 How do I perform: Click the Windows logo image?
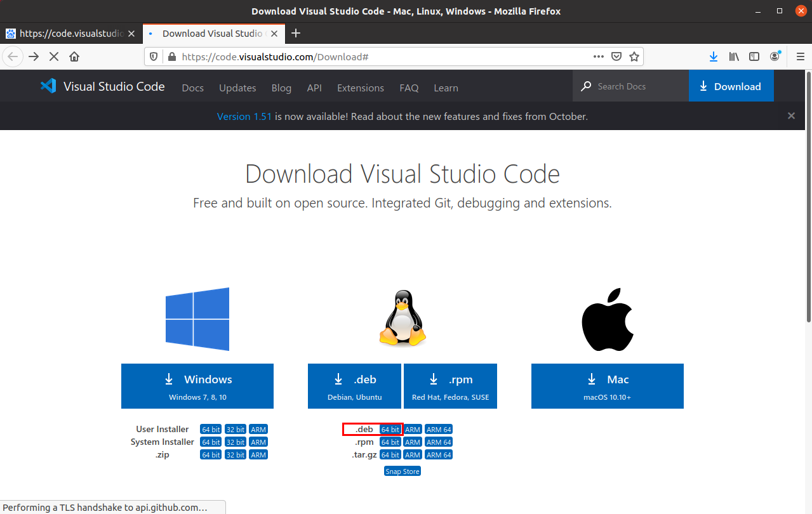click(197, 319)
